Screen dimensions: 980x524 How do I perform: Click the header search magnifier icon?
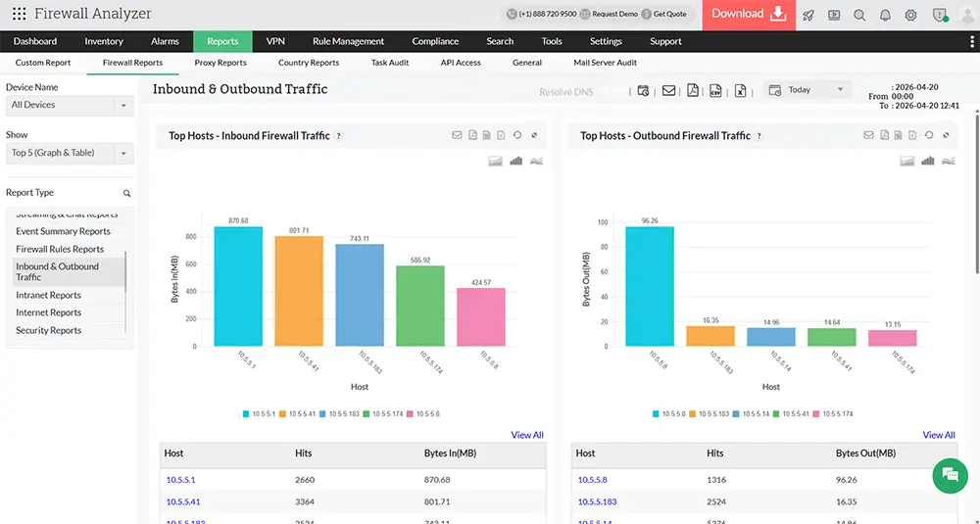859,15
